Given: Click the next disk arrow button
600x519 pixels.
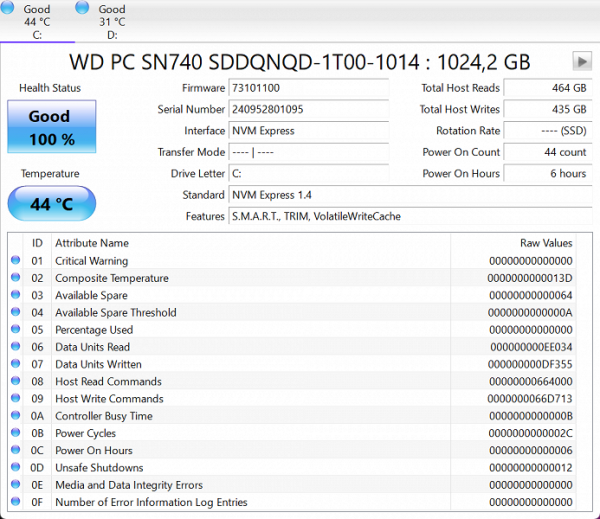Looking at the screenshot, I should [581, 61].
